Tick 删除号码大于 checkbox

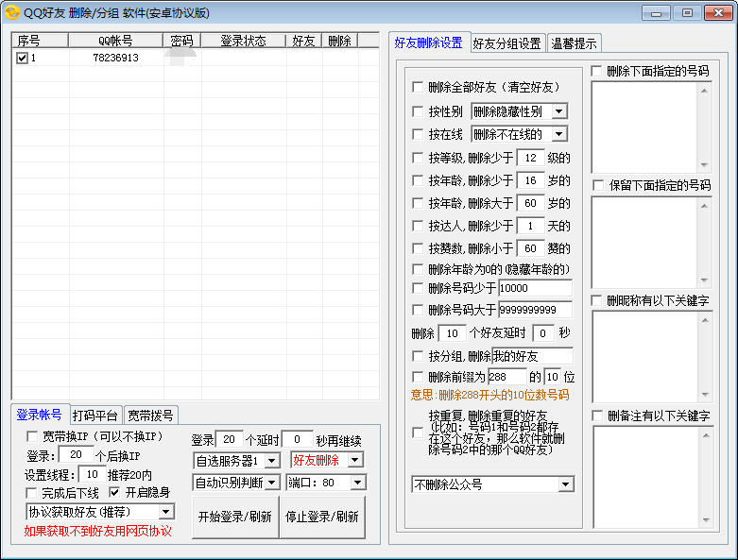tap(417, 310)
